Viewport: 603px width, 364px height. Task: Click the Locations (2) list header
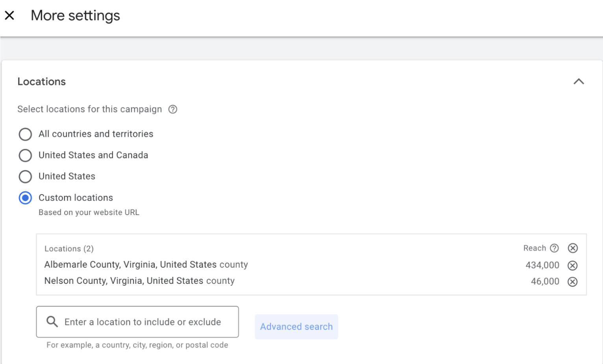pos(69,248)
